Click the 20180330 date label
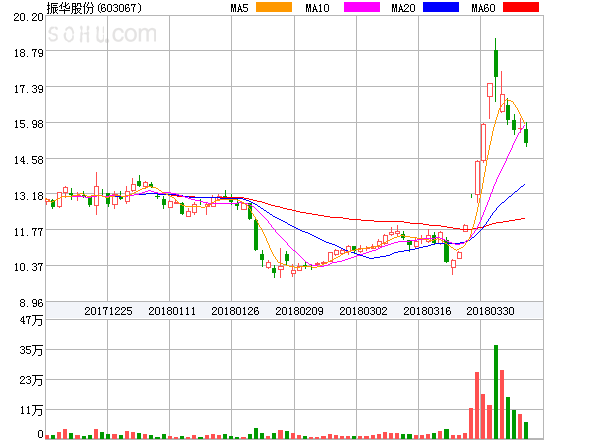Image resolution: width=600 pixels, height=440 pixels. [x=490, y=311]
